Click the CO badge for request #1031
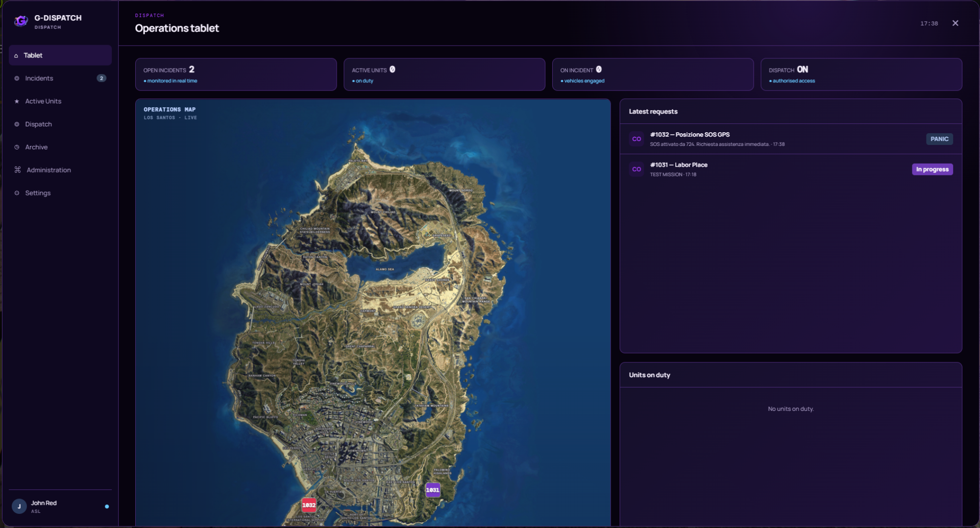 [x=637, y=169]
